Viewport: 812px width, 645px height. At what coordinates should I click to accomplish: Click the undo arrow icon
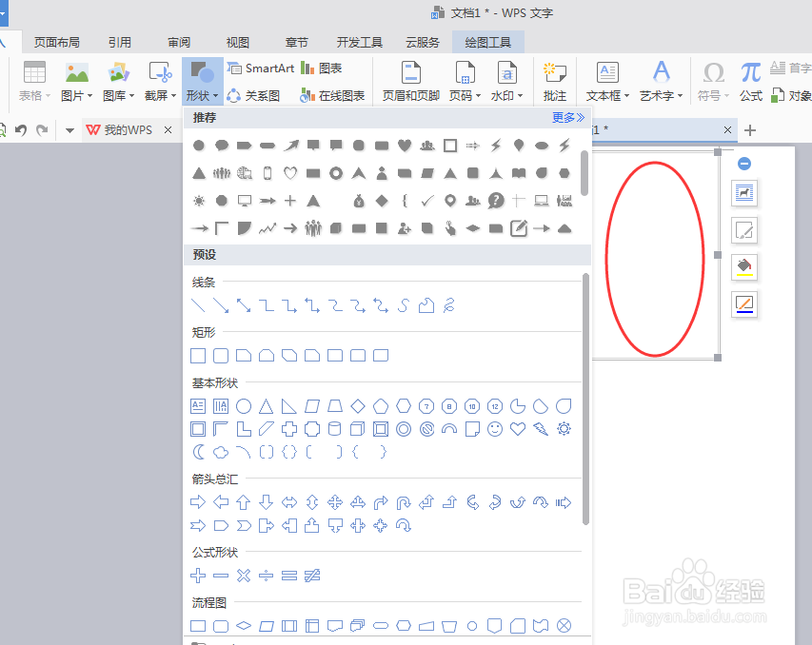click(21, 130)
